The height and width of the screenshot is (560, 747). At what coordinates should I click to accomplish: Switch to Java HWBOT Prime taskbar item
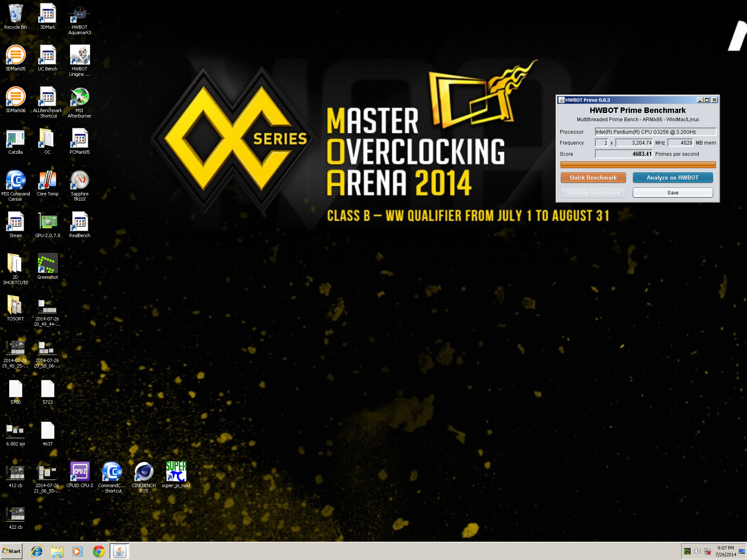point(120,551)
